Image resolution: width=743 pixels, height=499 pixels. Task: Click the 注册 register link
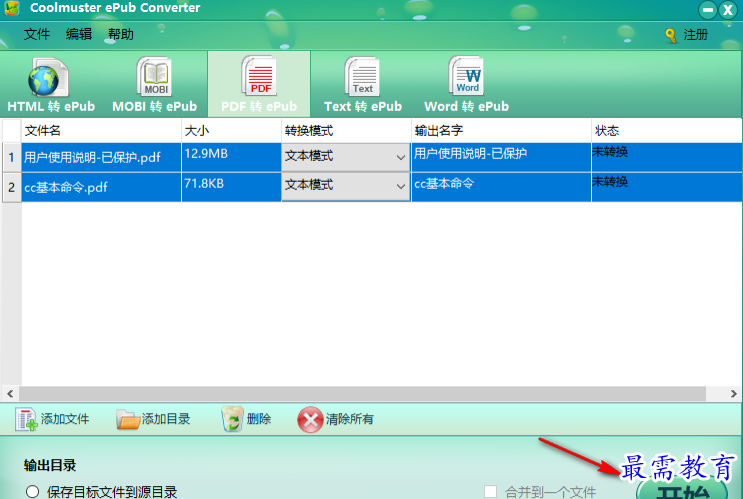pos(696,35)
